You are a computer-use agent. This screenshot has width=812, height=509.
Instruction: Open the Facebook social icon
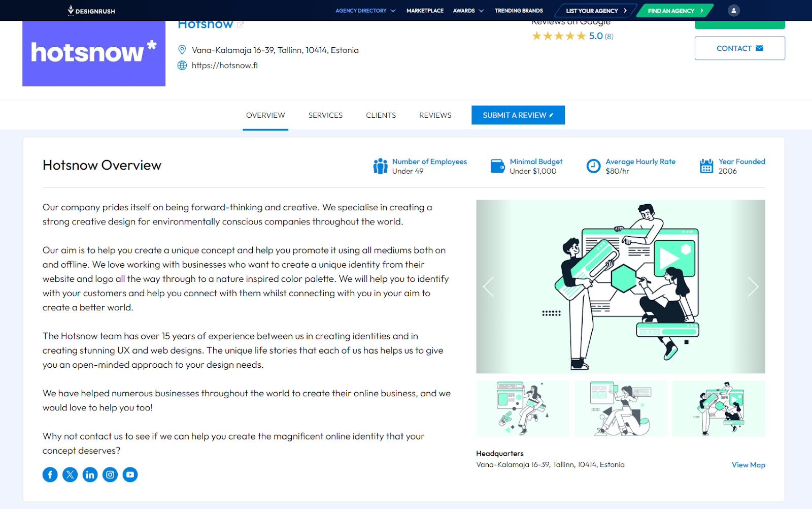point(50,474)
